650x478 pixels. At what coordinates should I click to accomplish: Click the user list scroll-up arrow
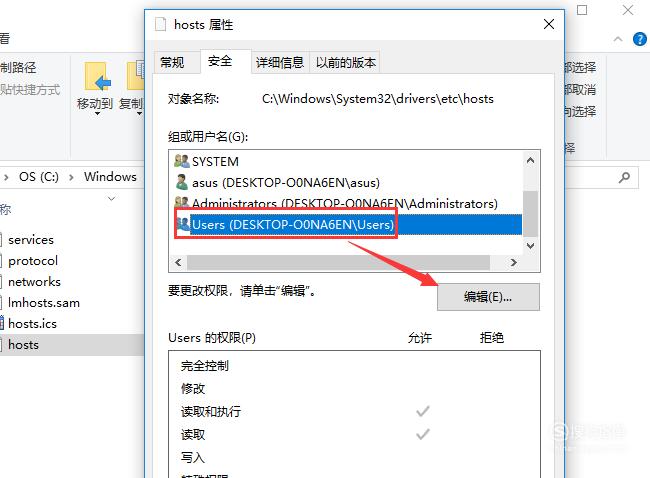click(530, 160)
